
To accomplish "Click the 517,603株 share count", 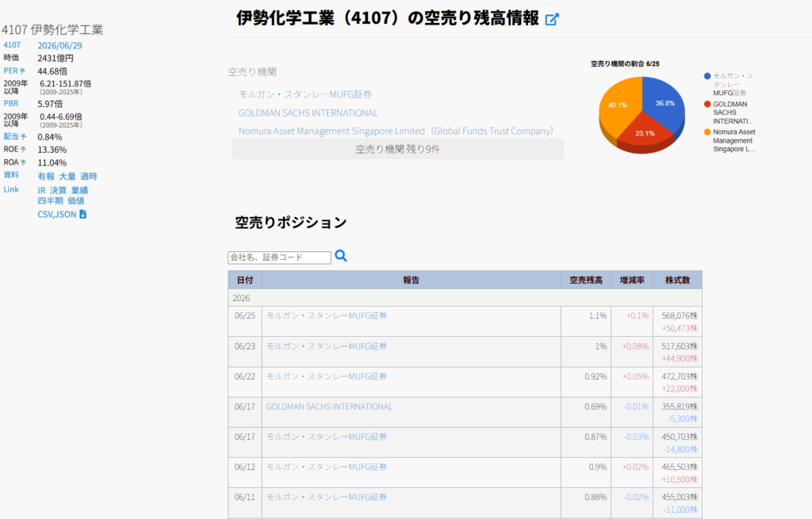I will tap(680, 346).
